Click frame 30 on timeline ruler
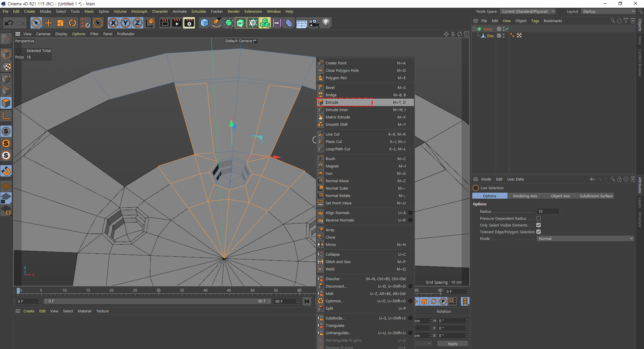This screenshot has height=349, width=644. click(158, 291)
